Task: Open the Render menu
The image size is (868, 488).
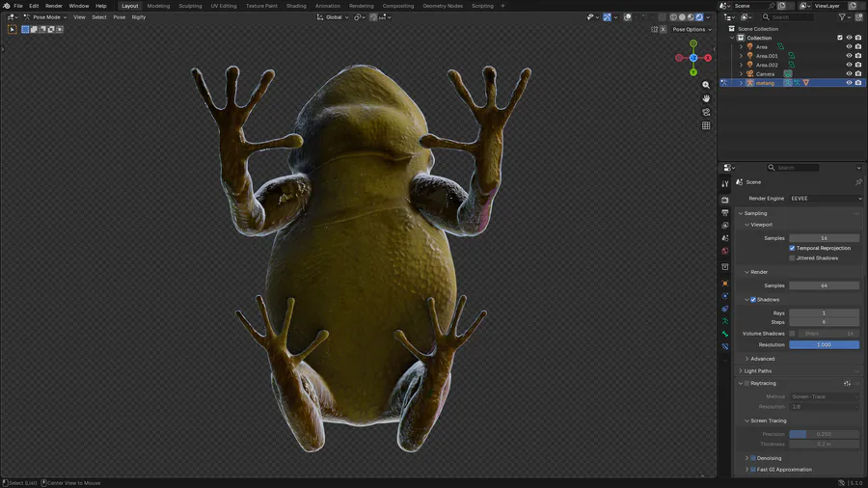Action: [54, 6]
